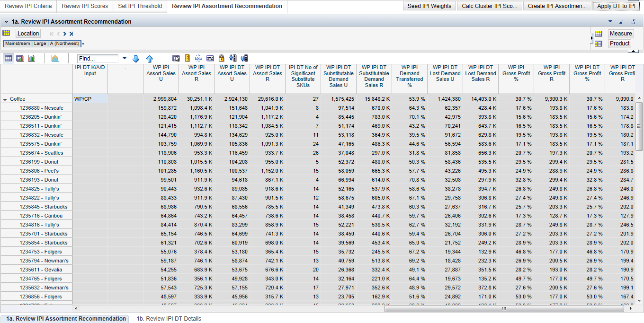Click the XYZ toolbar icon
This screenshot has height=323, width=644.
pyautogui.click(x=210, y=58)
